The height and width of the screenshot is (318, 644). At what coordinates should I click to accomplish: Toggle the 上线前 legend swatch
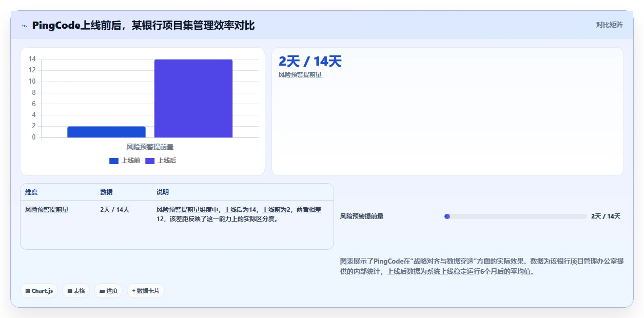114,161
